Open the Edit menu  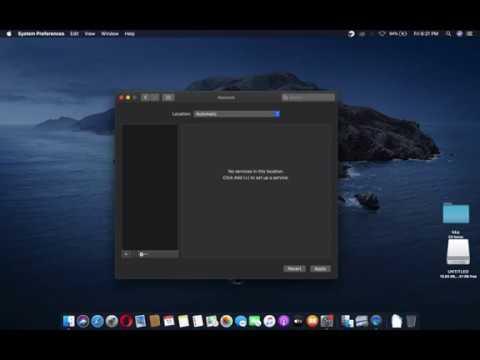point(74,34)
